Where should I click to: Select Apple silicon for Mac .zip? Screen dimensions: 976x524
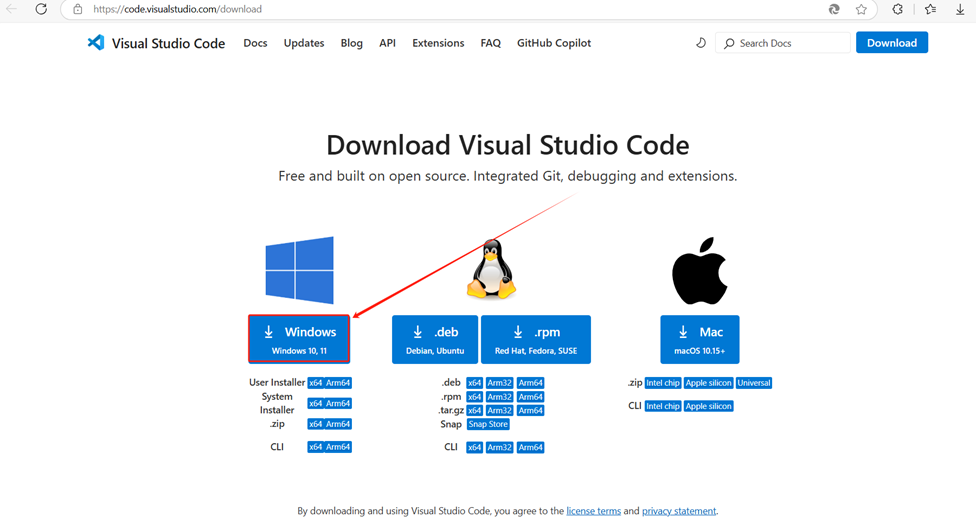pyautogui.click(x=708, y=383)
